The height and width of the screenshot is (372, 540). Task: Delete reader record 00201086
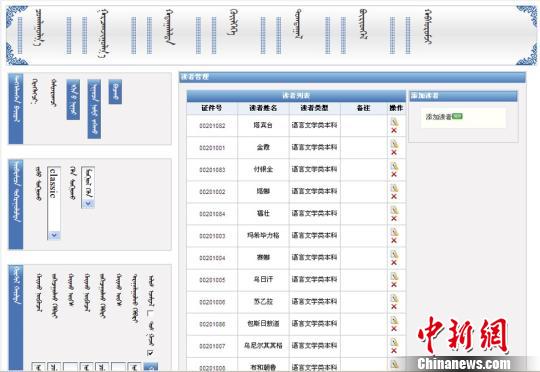[394, 329]
